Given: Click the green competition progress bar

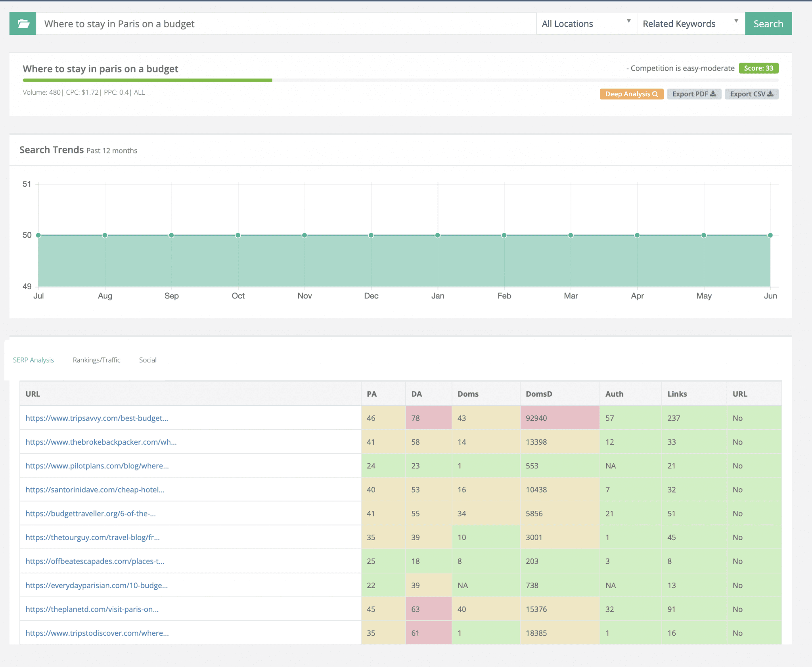Looking at the screenshot, I should [147, 80].
